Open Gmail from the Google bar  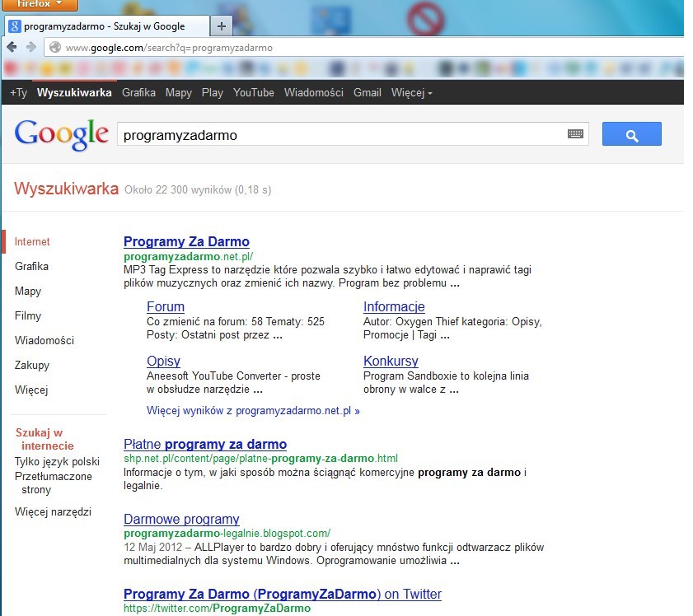(x=368, y=93)
